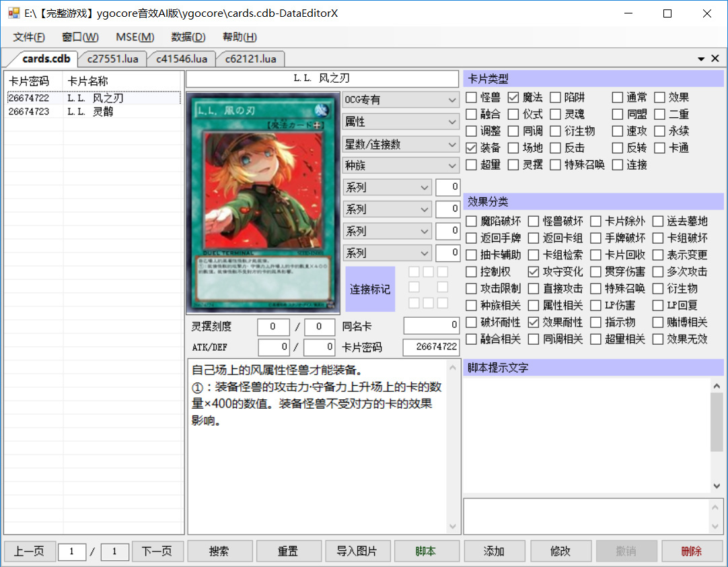Open the tab list dropdown arrow

tap(701, 59)
